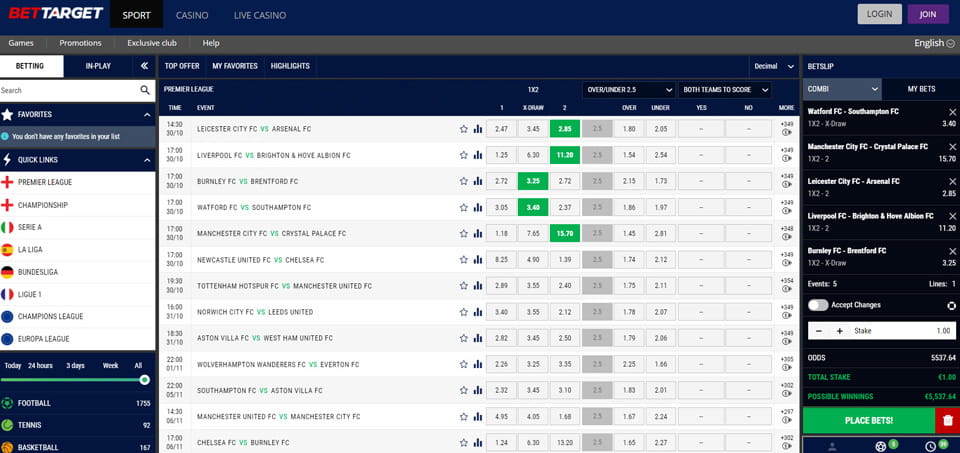This screenshot has height=453, width=960.
Task: Increase stake with the plus button
Action: [x=839, y=331]
